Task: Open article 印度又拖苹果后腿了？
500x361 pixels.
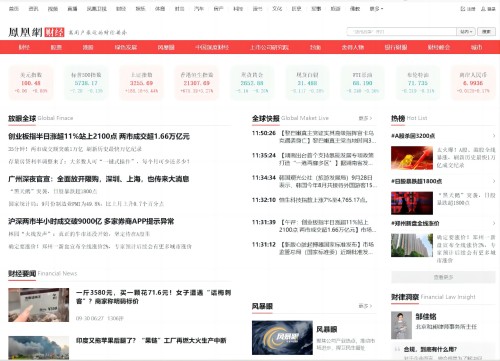Action: 151,340
